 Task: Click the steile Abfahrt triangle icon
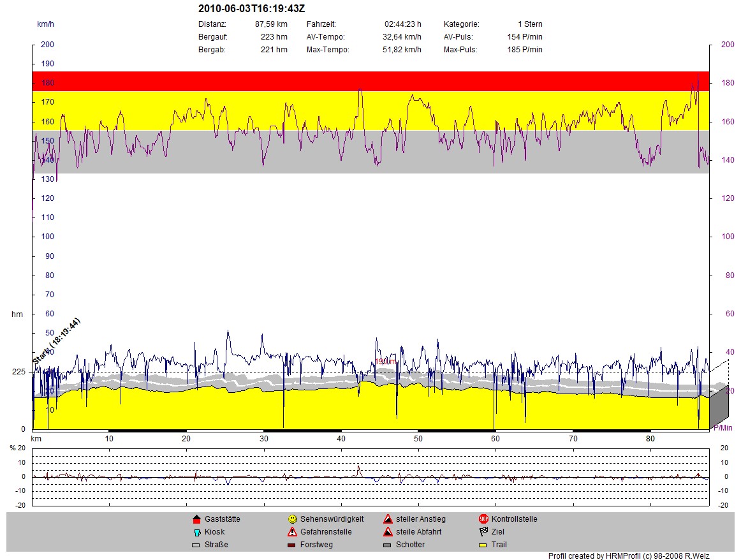point(388,532)
